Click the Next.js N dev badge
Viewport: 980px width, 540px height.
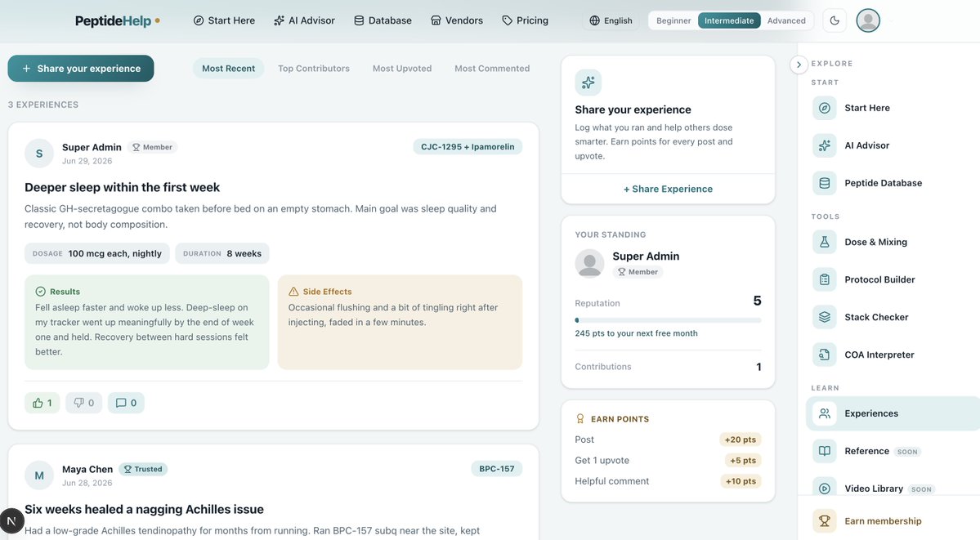(x=11, y=520)
